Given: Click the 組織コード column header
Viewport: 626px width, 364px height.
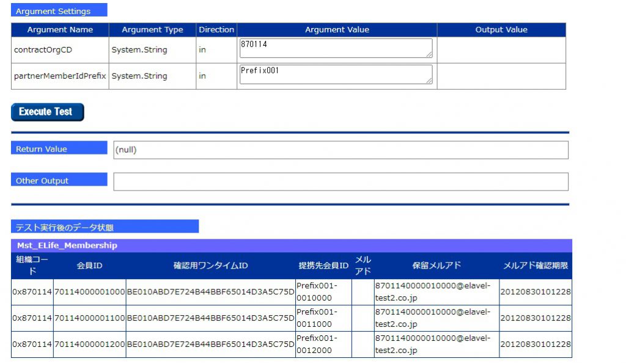Looking at the screenshot, I should click(x=32, y=266).
